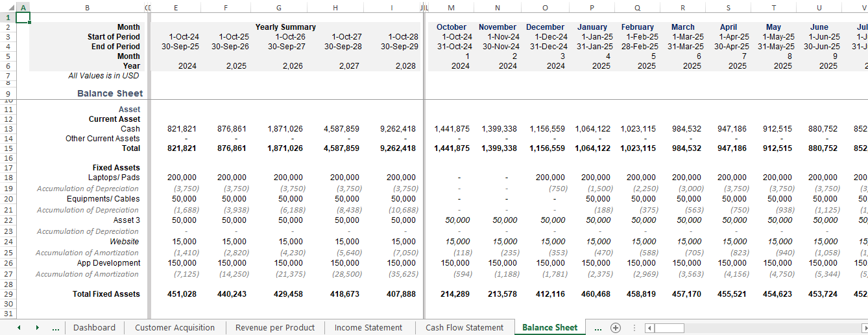Click the 'Current Asset' label cell
Screen dimensions: 868x335
pos(114,119)
